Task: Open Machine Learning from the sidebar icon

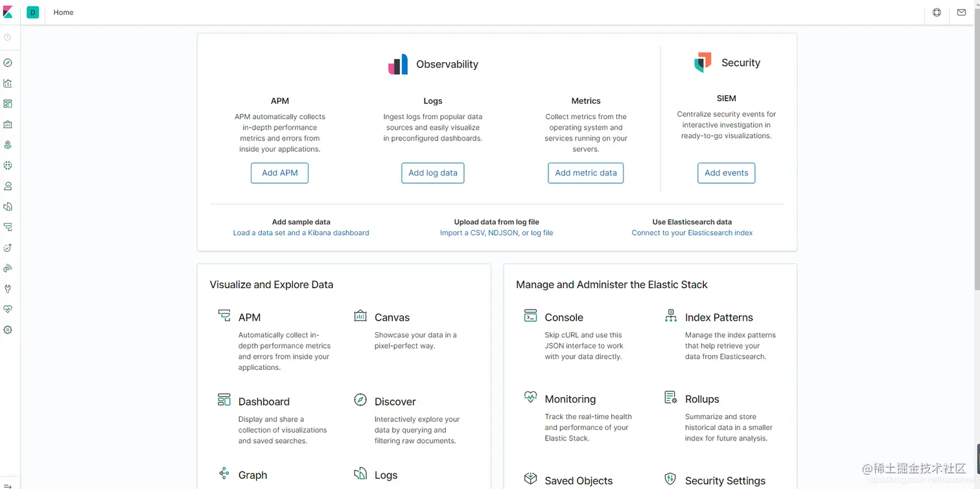Action: click(8, 166)
